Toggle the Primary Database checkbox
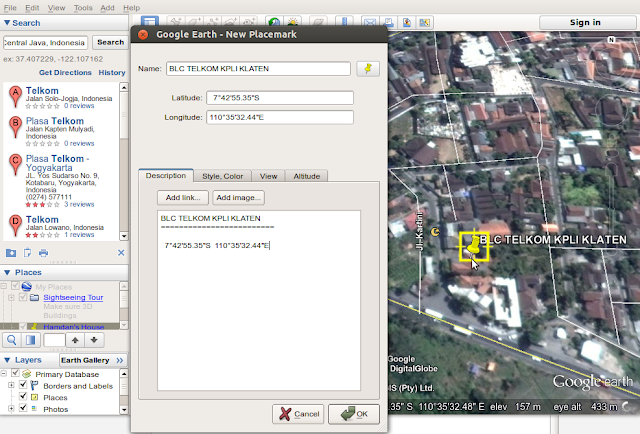 coord(16,373)
